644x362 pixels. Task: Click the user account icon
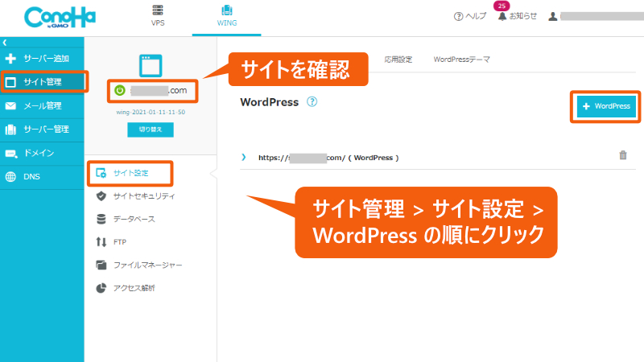click(553, 16)
